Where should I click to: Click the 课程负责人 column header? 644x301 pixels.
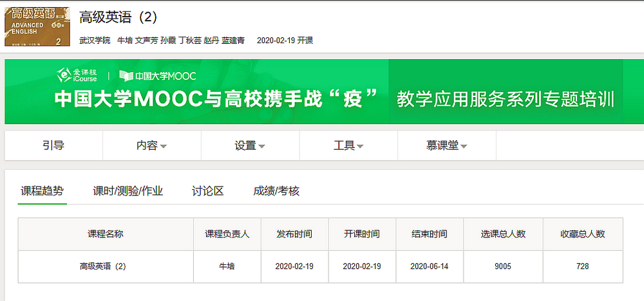[x=227, y=234]
